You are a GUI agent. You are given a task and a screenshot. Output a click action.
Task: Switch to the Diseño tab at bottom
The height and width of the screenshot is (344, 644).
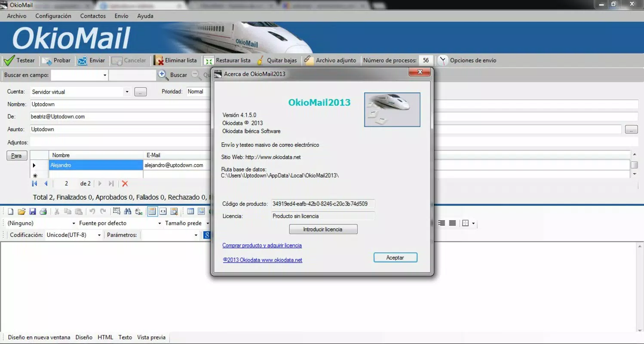point(84,338)
